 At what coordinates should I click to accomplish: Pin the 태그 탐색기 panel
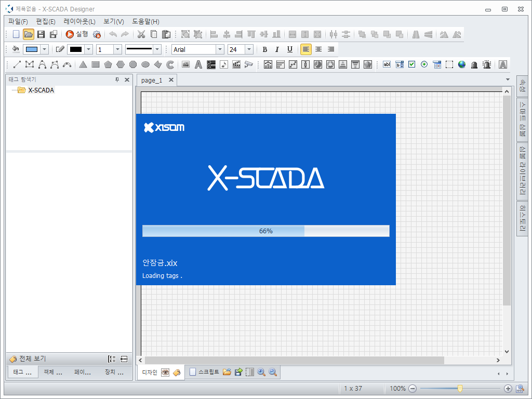pyautogui.click(x=117, y=79)
